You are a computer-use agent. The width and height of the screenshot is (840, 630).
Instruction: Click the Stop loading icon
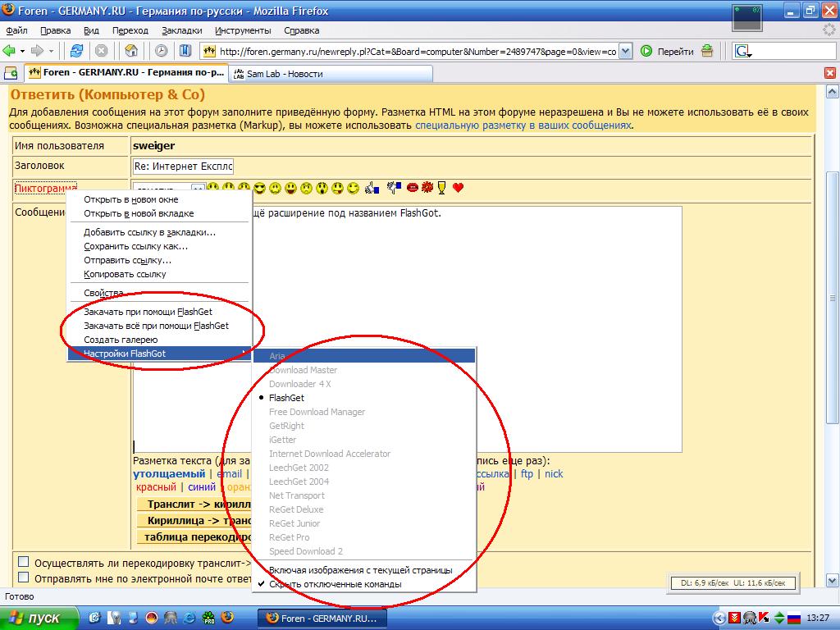tap(101, 51)
